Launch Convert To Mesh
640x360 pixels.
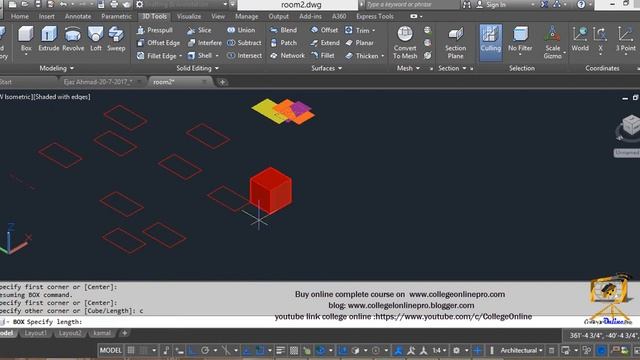(405, 42)
